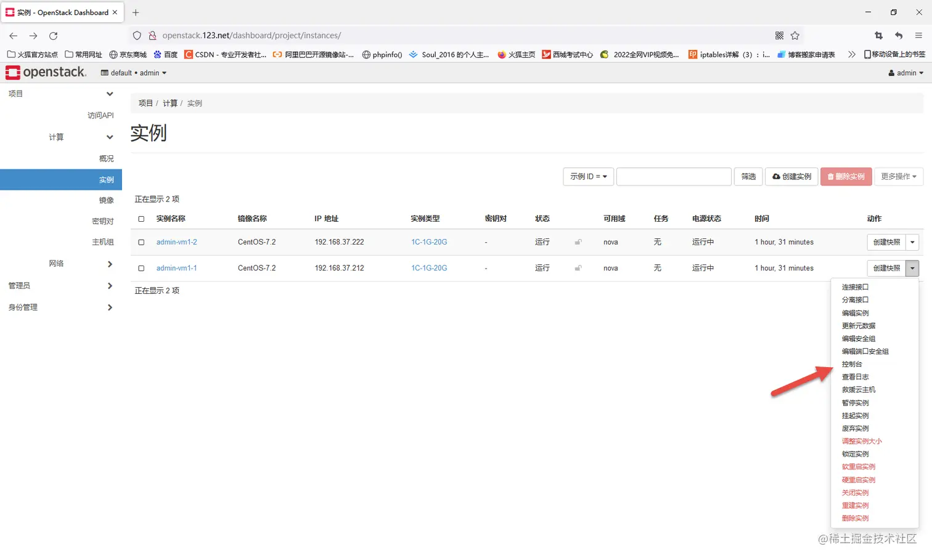Screen dimensions: 932x560
Task: Click the 创建实例 button
Action: tap(792, 177)
